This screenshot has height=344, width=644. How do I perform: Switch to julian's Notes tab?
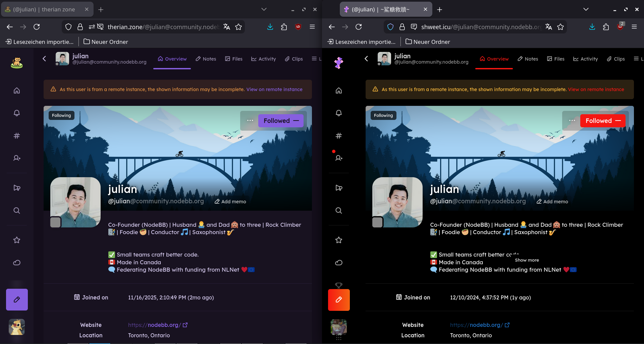click(x=528, y=59)
